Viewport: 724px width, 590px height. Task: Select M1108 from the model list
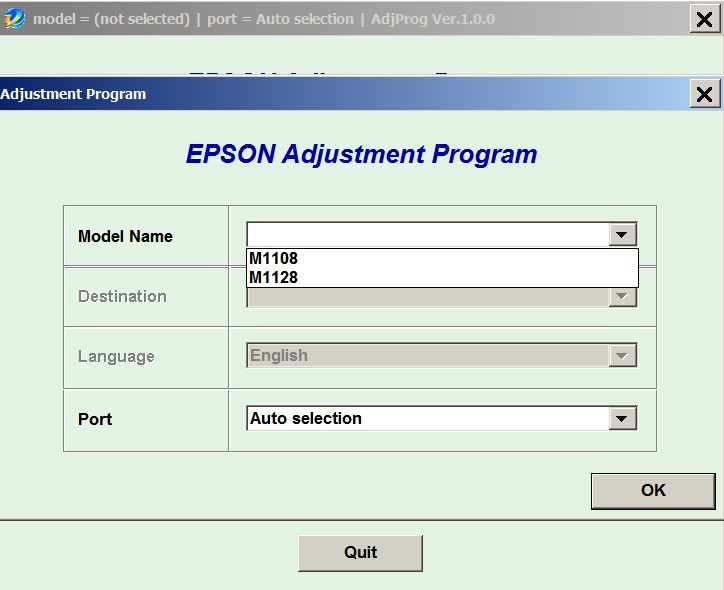(x=442, y=259)
